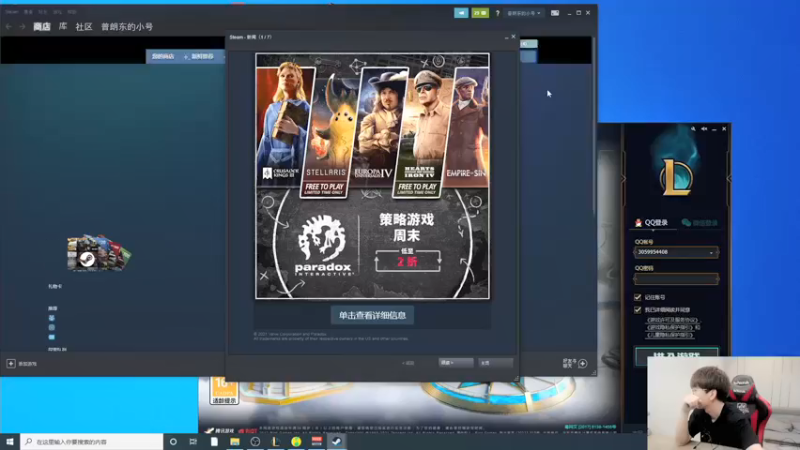Minimize the LoL launcher window

coord(714,129)
